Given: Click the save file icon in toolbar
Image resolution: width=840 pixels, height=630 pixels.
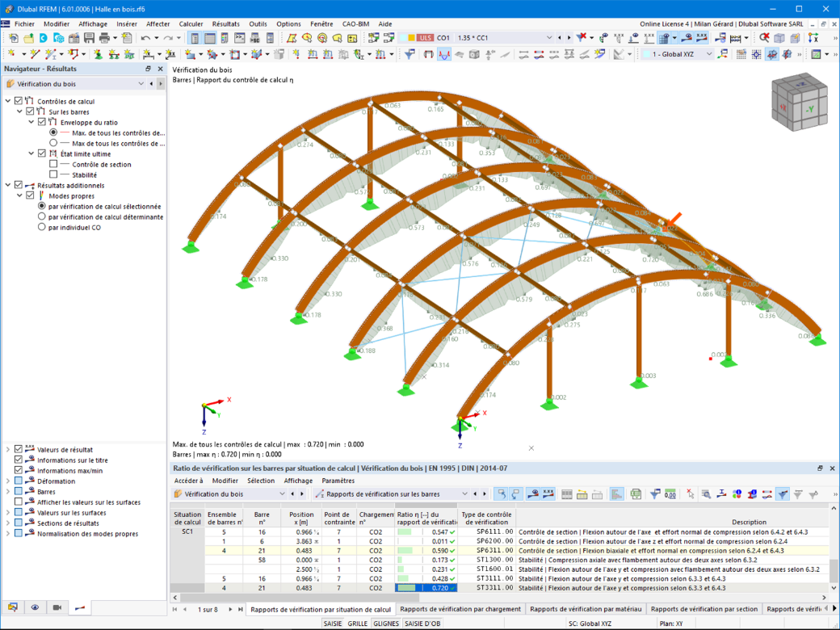Looking at the screenshot, I should 89,38.
